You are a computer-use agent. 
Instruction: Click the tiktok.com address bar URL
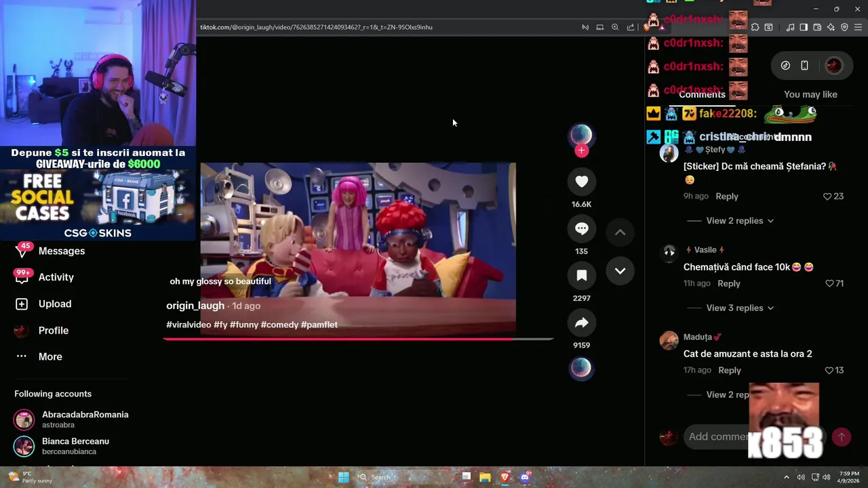[316, 27]
